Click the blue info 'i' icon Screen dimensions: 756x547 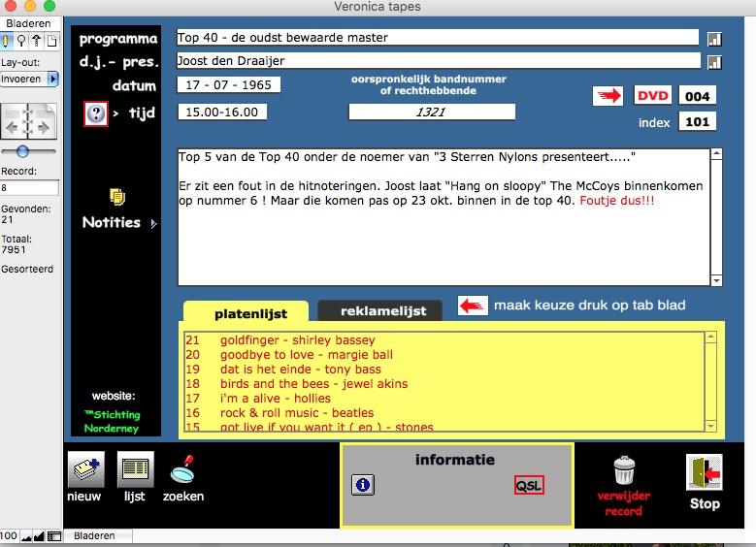tap(363, 485)
